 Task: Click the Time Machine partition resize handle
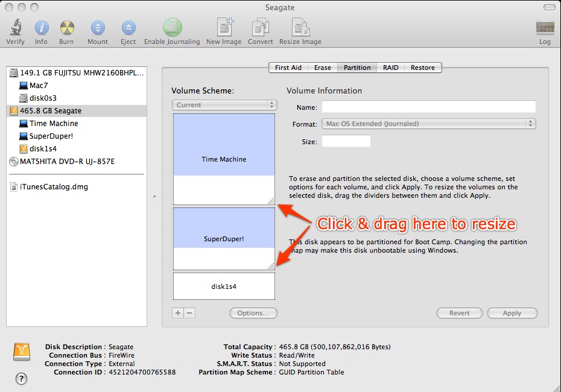[271, 201]
